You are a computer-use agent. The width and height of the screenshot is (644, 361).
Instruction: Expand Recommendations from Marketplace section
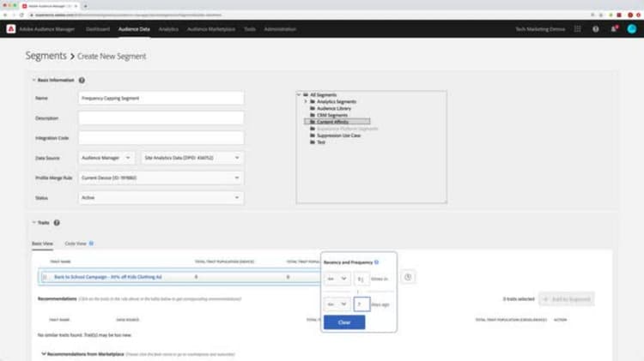point(44,354)
